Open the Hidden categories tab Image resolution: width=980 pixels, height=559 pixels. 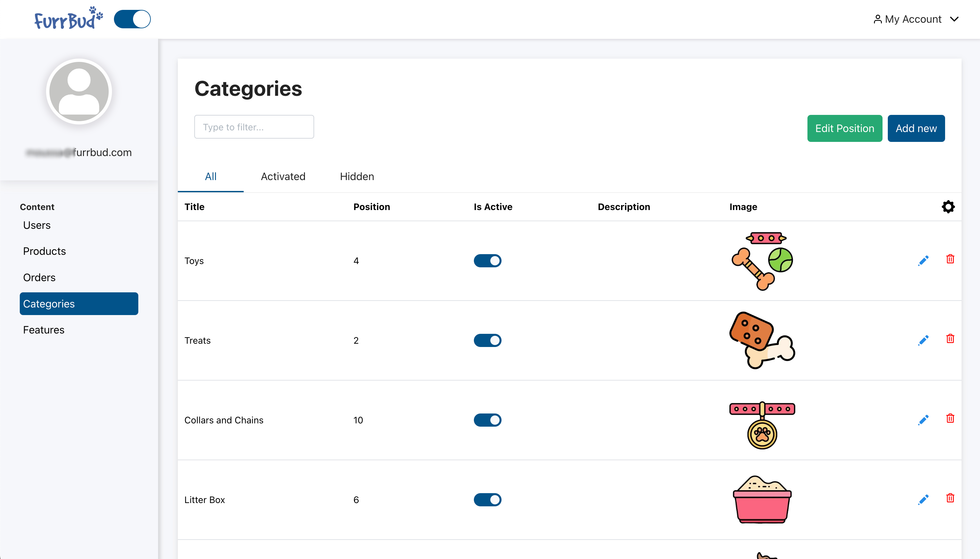[x=357, y=176]
